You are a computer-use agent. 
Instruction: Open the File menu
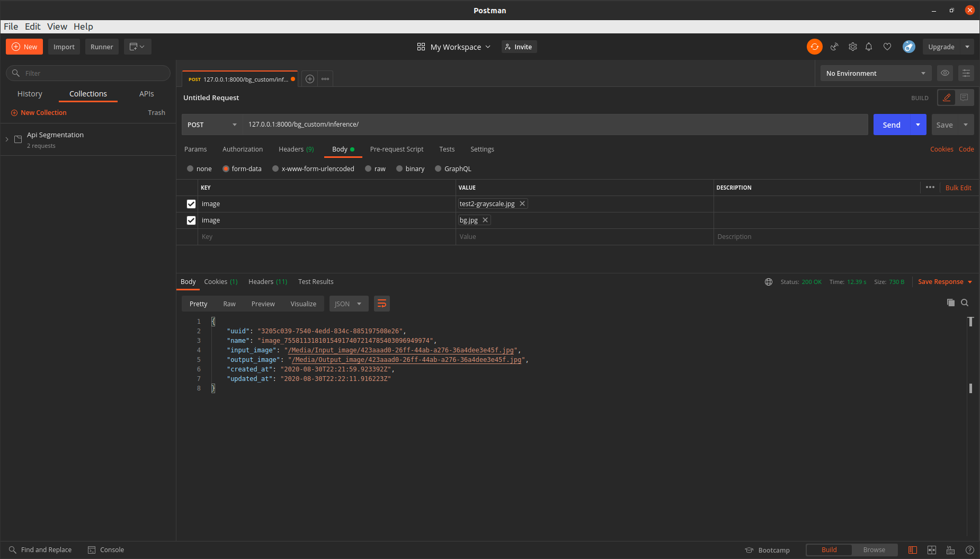point(11,26)
